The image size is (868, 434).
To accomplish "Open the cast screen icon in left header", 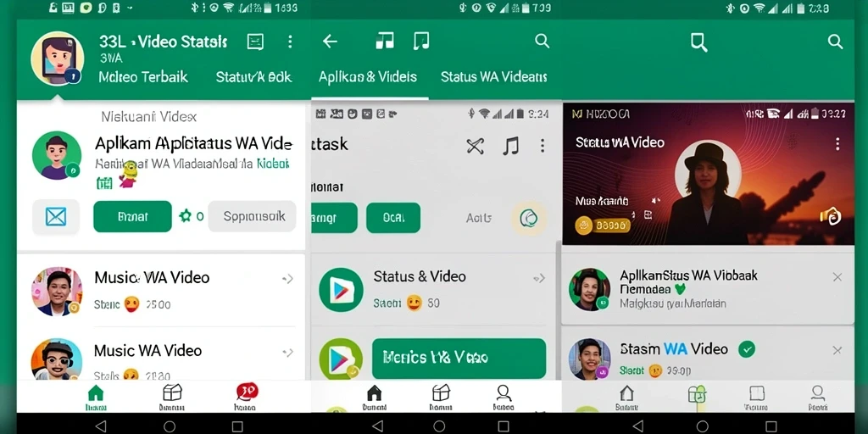I will pos(255,42).
